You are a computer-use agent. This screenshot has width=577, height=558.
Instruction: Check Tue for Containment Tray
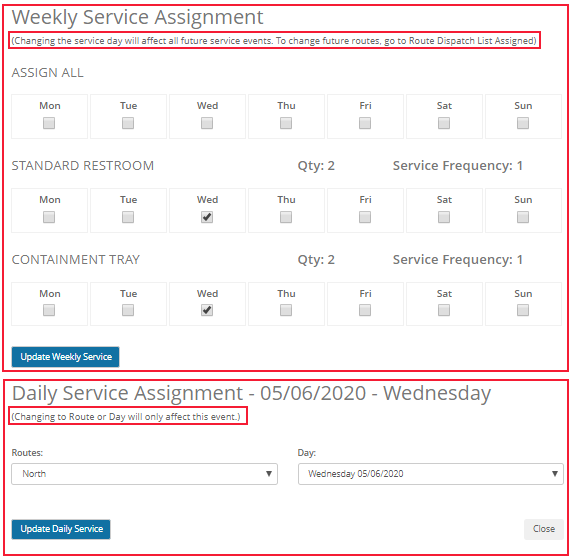click(x=128, y=310)
